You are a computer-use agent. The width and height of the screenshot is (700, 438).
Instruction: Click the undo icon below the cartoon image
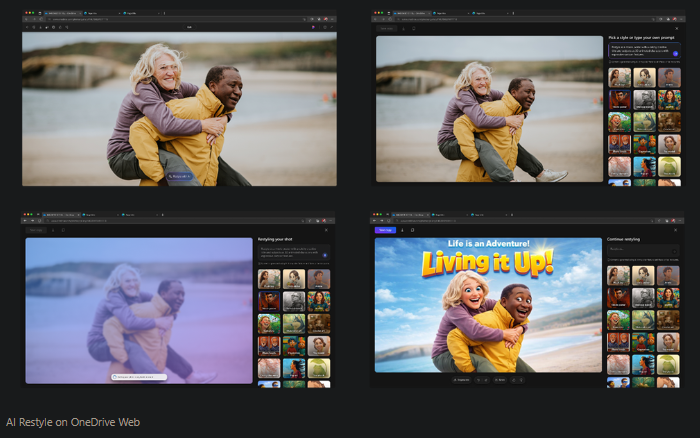pyautogui.click(x=478, y=380)
